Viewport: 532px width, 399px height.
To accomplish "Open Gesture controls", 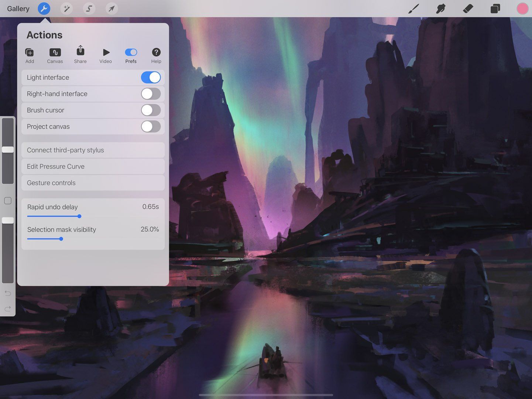I will [93, 183].
